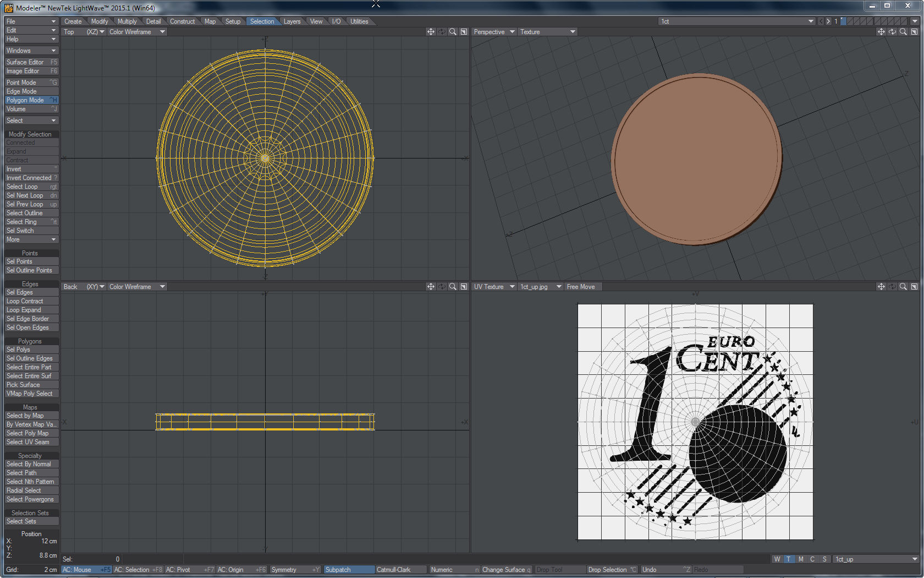Open the Utilities tab
The height and width of the screenshot is (578, 924).
(359, 21)
